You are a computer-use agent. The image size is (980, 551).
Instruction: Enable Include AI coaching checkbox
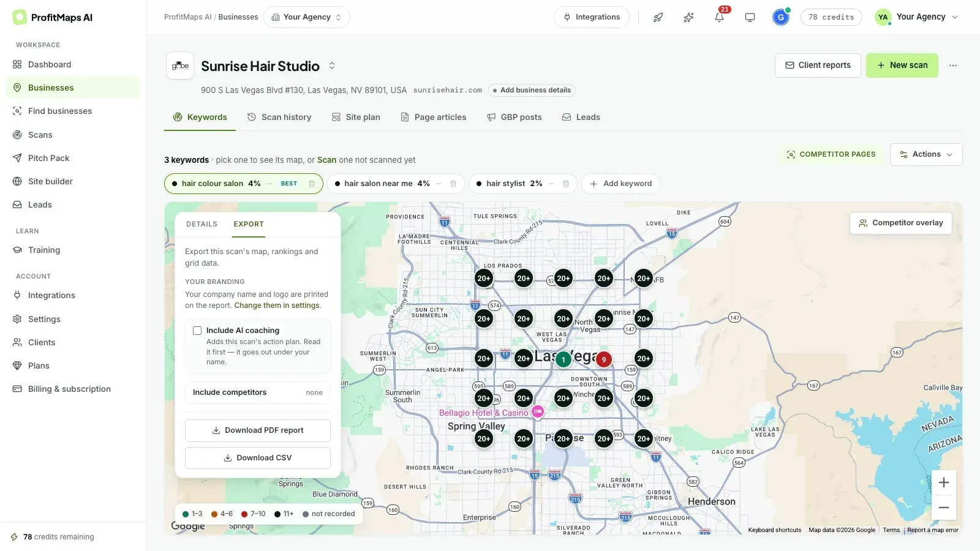(197, 331)
